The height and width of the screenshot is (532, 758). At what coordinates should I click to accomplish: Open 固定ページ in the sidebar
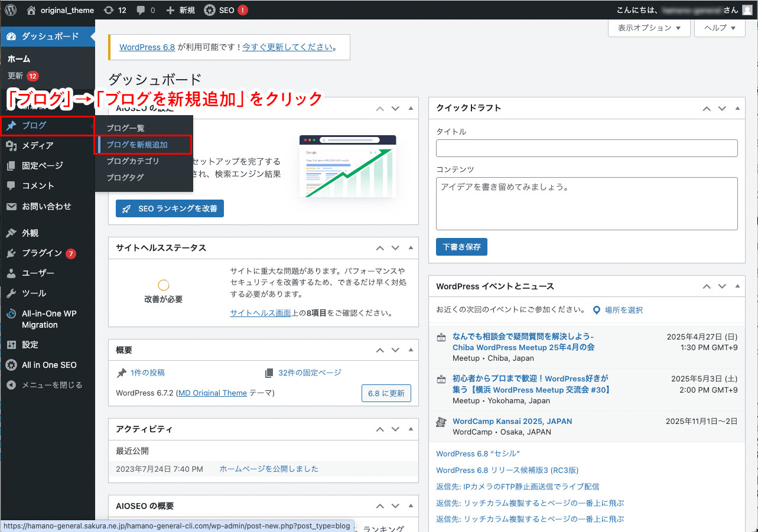pos(47,165)
